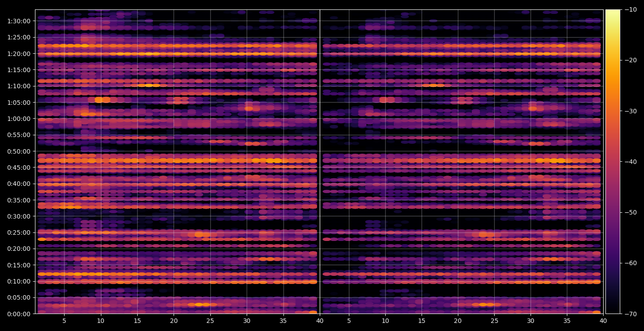
Task: Click x-axis label 35 under right heatmap panel
Action: [x=567, y=321]
